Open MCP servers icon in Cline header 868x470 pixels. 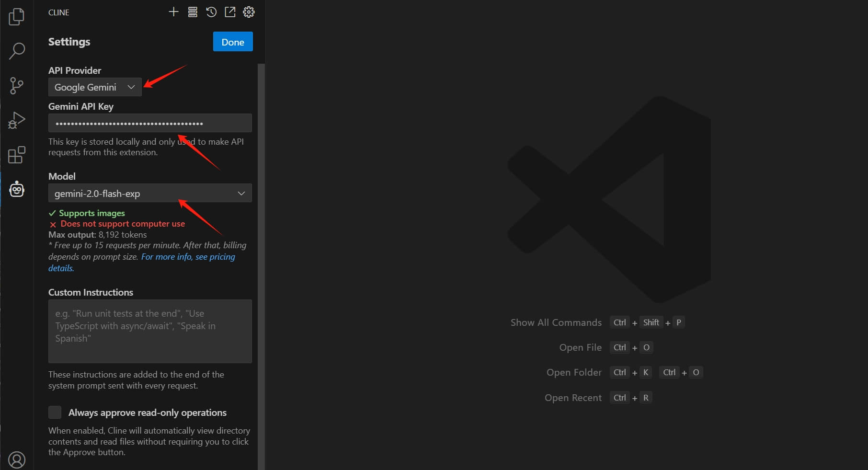click(193, 12)
